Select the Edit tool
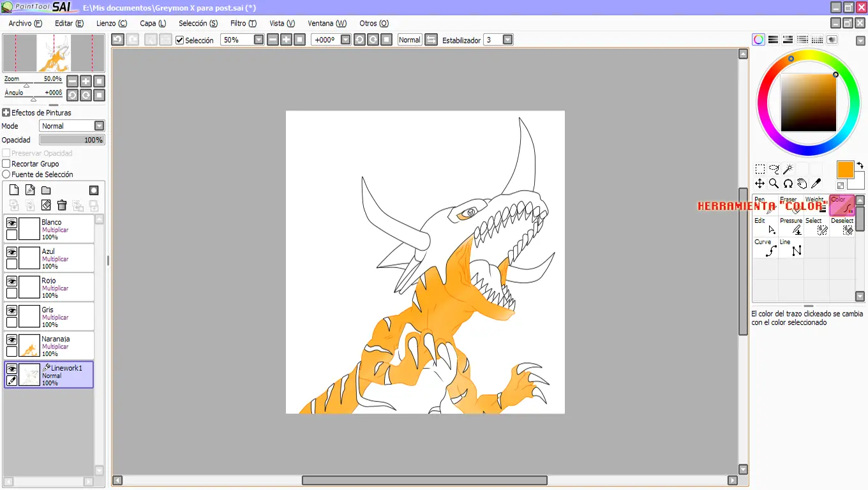868x490 pixels. [x=765, y=226]
